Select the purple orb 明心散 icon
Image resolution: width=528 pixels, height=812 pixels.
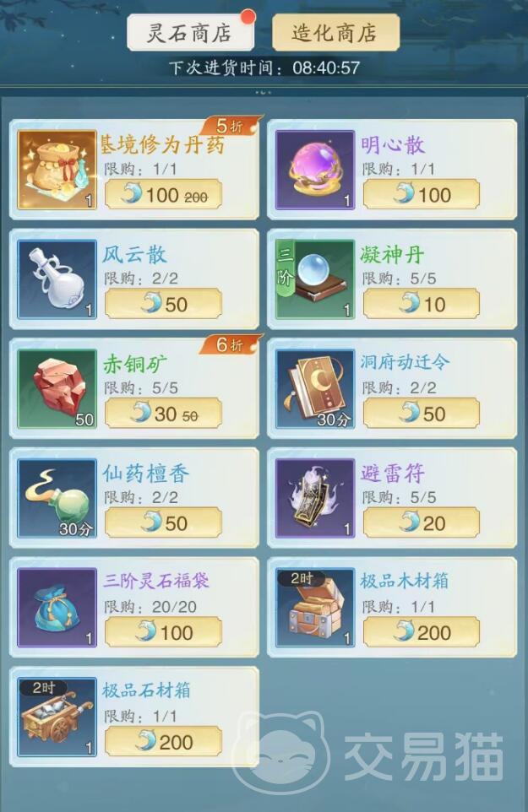(x=315, y=170)
